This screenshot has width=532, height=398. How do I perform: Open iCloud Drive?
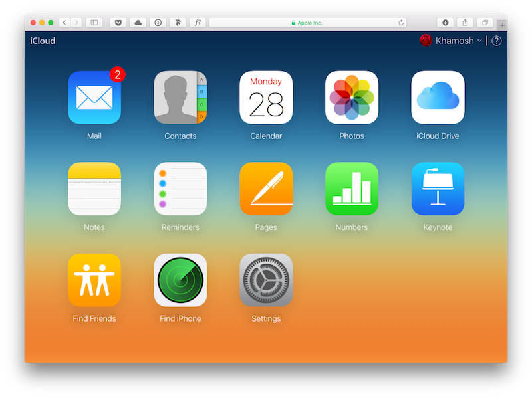pyautogui.click(x=438, y=98)
